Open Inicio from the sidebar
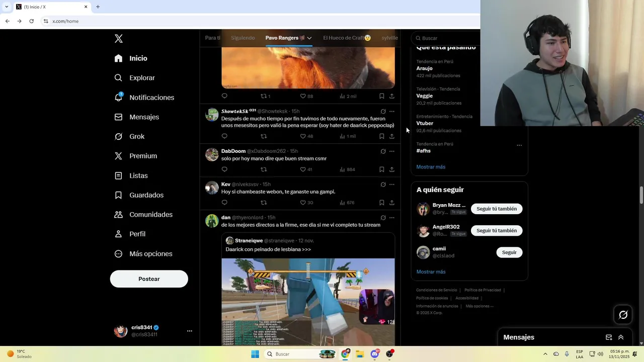The image size is (644, 362). pos(131,58)
